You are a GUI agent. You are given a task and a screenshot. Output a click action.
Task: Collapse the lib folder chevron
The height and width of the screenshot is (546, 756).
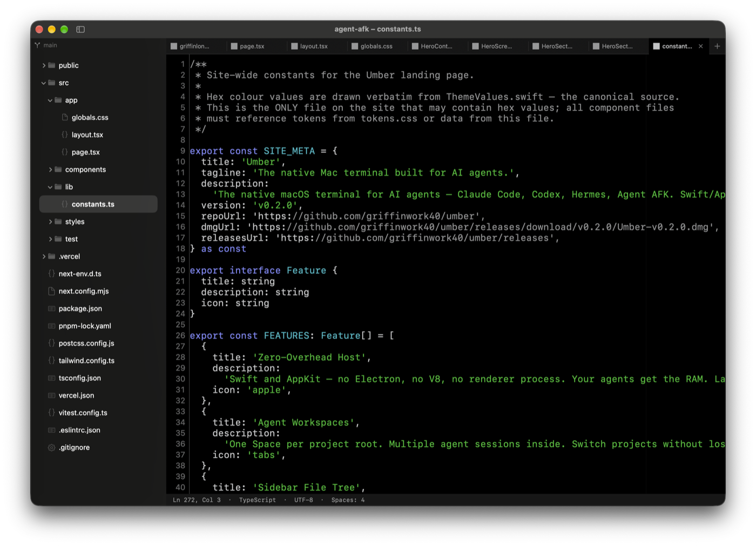(x=50, y=187)
